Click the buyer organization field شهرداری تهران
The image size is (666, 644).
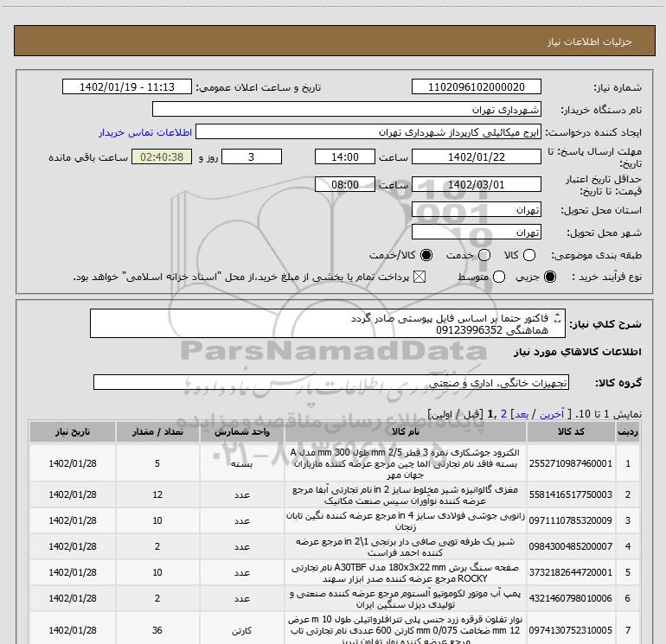[347, 109]
